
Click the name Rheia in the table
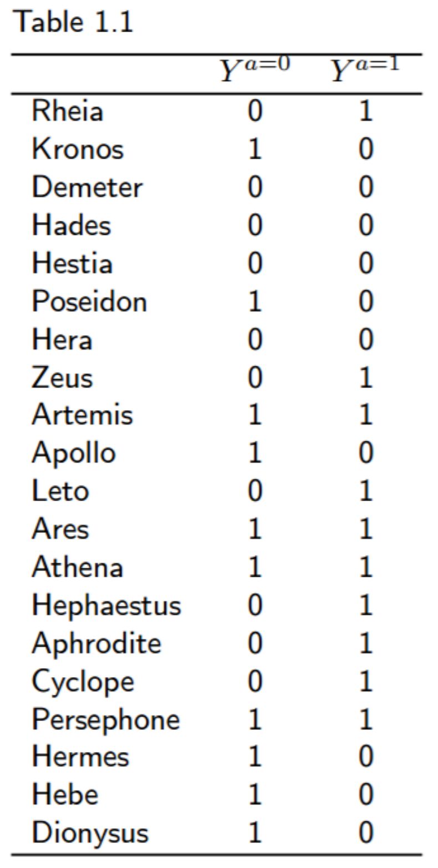click(x=67, y=110)
